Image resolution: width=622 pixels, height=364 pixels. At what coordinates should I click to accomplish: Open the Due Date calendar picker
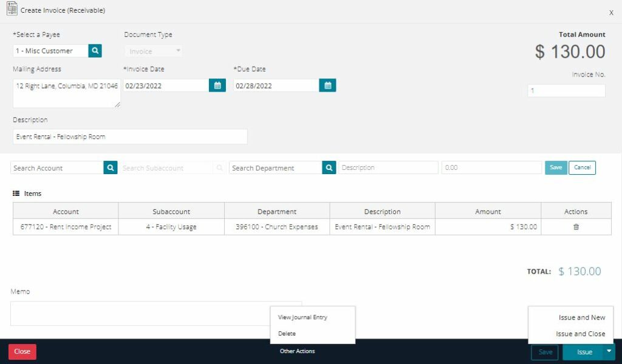[x=327, y=85]
